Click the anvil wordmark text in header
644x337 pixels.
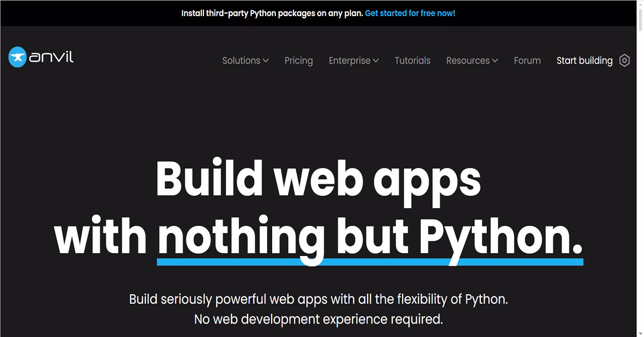coord(52,56)
